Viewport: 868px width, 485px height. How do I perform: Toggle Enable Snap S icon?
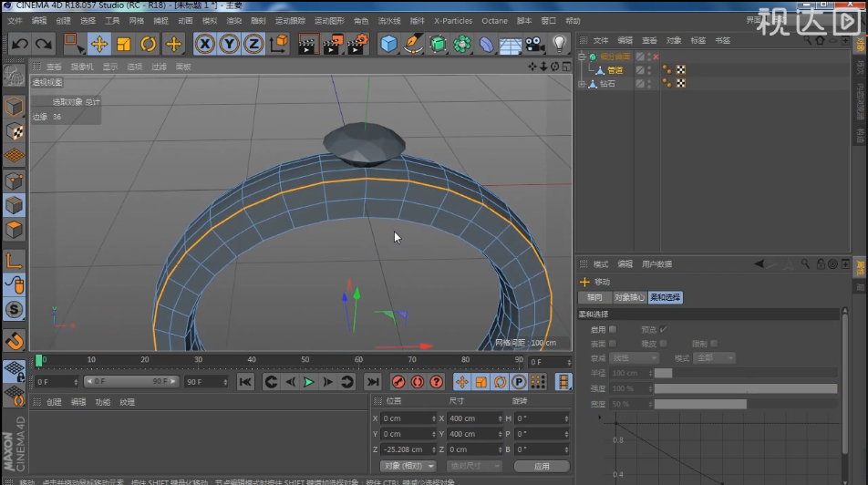(x=14, y=309)
